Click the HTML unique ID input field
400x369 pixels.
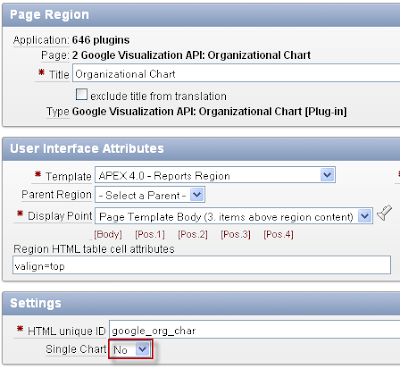tap(255, 330)
